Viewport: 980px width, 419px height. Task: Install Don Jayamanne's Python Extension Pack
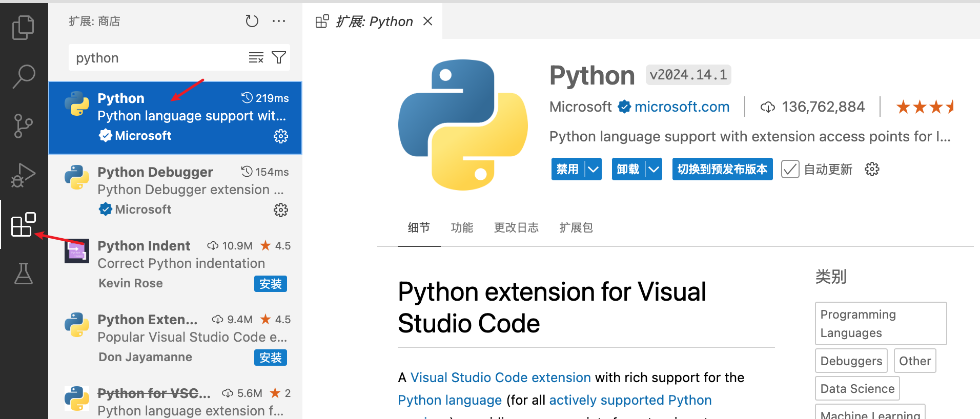tap(271, 358)
